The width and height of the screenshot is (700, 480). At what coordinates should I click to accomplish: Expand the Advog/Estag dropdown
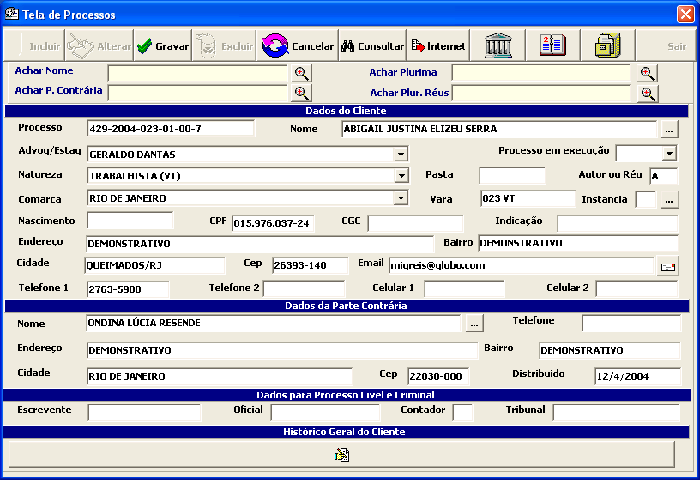click(x=400, y=154)
